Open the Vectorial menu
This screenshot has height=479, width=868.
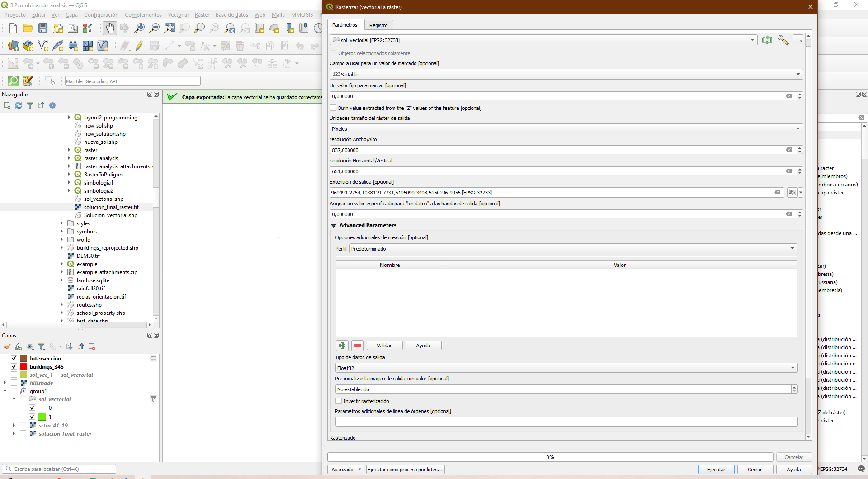click(178, 15)
